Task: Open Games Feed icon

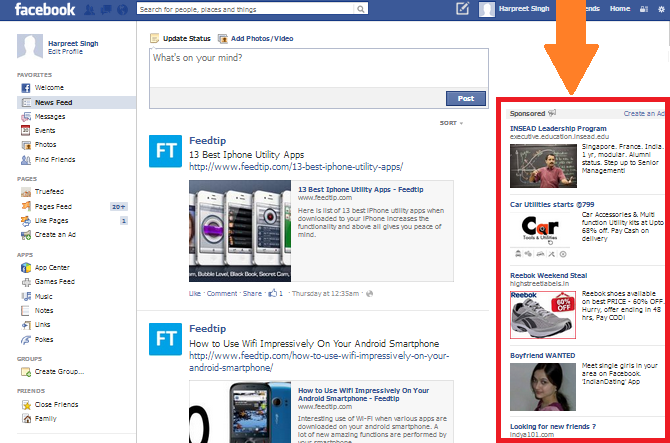Action: 26,282
